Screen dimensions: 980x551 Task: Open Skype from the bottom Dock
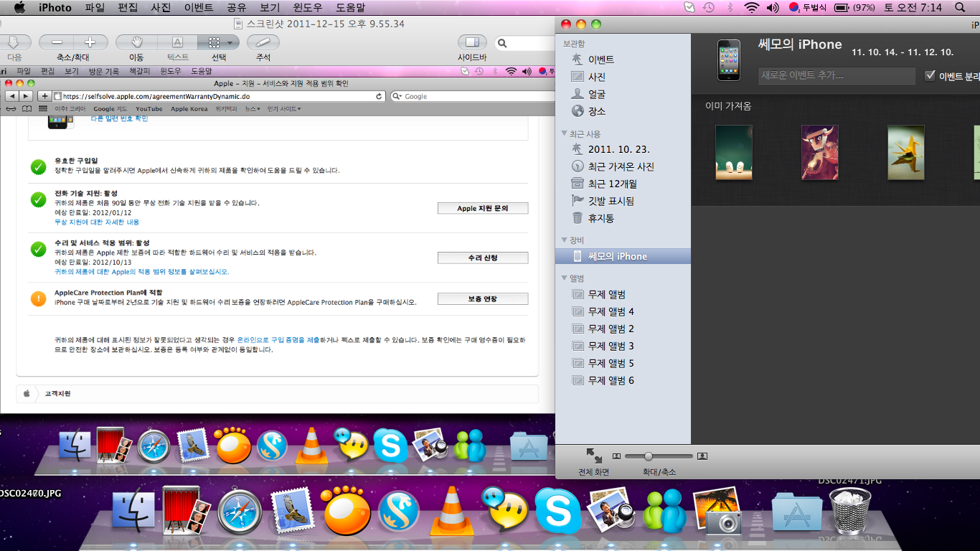click(557, 510)
